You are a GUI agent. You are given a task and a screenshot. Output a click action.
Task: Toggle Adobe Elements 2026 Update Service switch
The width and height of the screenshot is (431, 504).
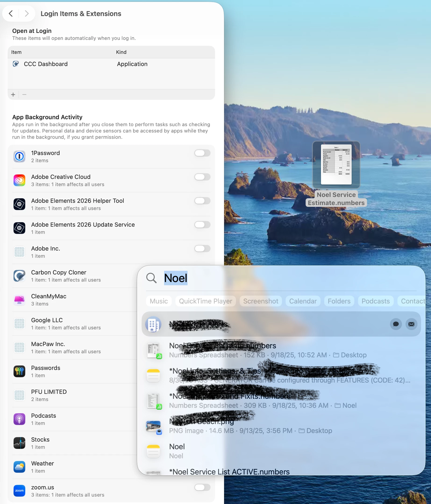point(202,225)
